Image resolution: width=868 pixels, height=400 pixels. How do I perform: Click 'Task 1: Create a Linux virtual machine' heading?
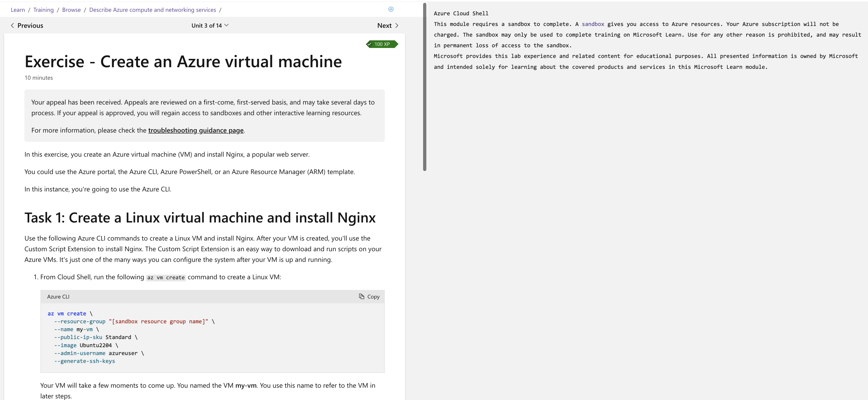click(200, 218)
